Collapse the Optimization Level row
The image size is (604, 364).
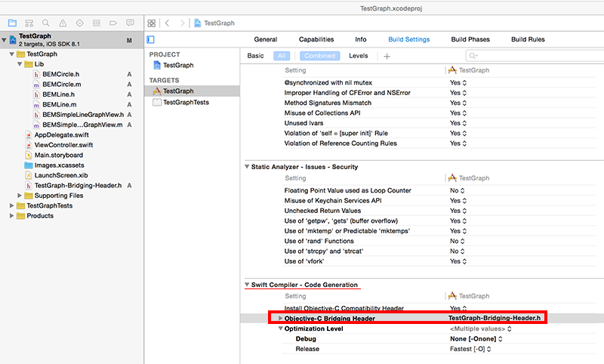pos(280,329)
